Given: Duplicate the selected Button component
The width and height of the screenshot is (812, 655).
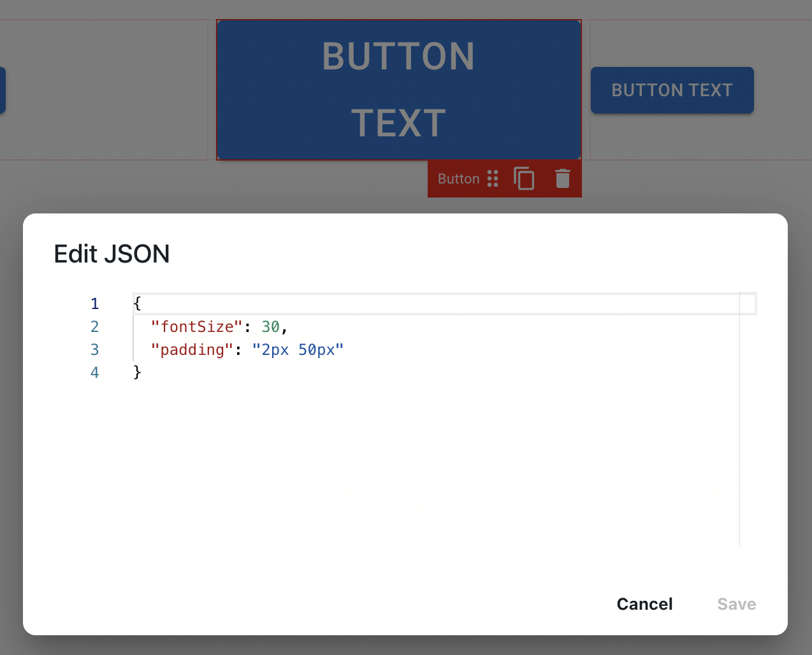Looking at the screenshot, I should pos(524,178).
